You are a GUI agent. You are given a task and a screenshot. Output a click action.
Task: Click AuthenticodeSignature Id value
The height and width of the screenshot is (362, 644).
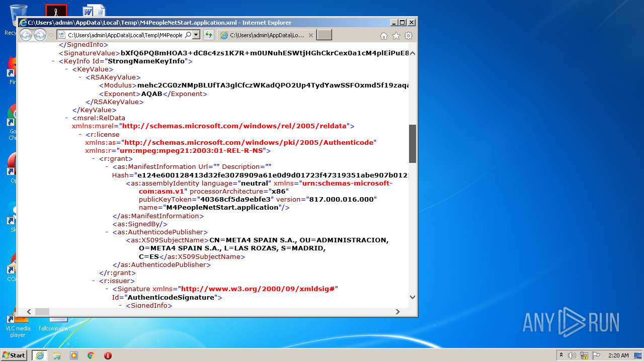coord(171,297)
